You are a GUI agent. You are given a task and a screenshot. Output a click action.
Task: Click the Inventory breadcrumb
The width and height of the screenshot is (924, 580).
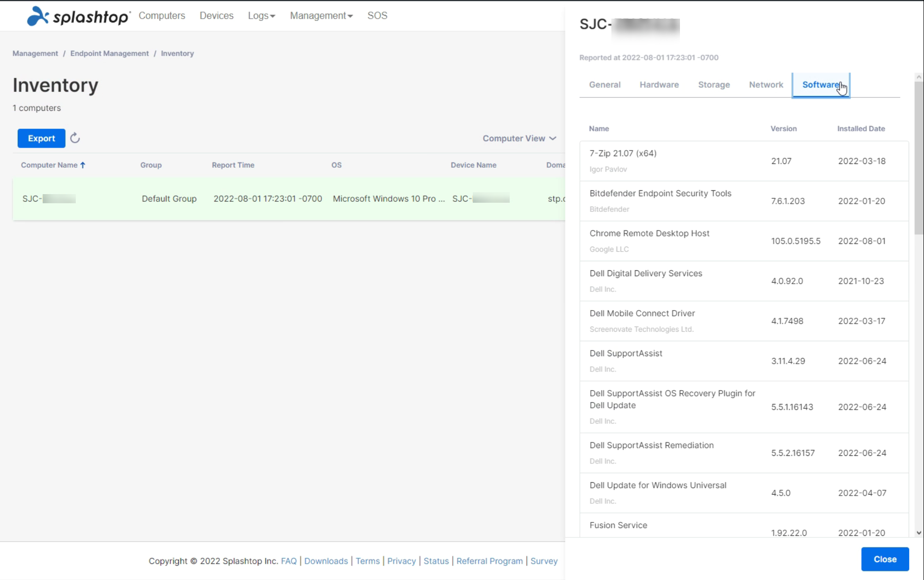point(177,53)
